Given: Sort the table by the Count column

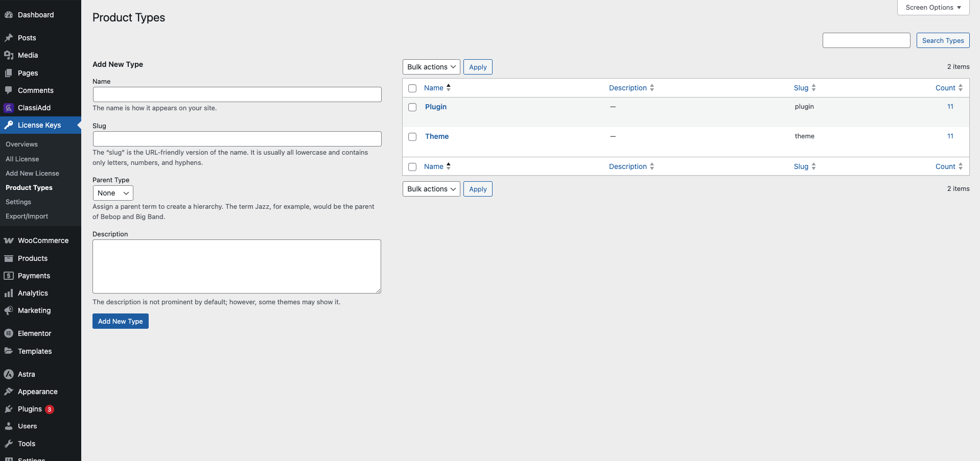Looking at the screenshot, I should 945,88.
